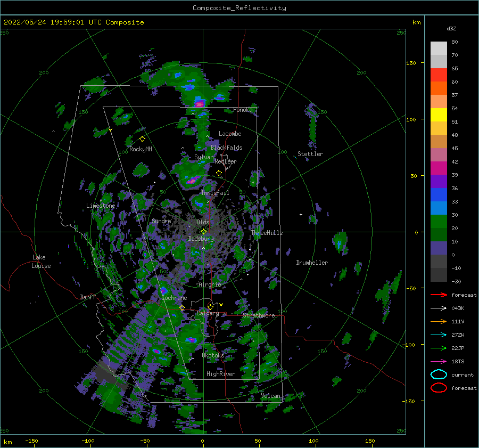Click the Airdrie label on map
Screen dimensions: 479x448
[x=210, y=284]
